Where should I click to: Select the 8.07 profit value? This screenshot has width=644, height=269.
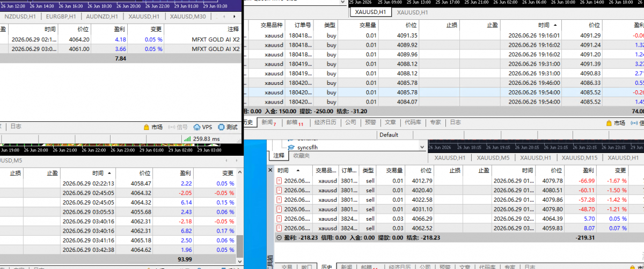[x=589, y=228]
